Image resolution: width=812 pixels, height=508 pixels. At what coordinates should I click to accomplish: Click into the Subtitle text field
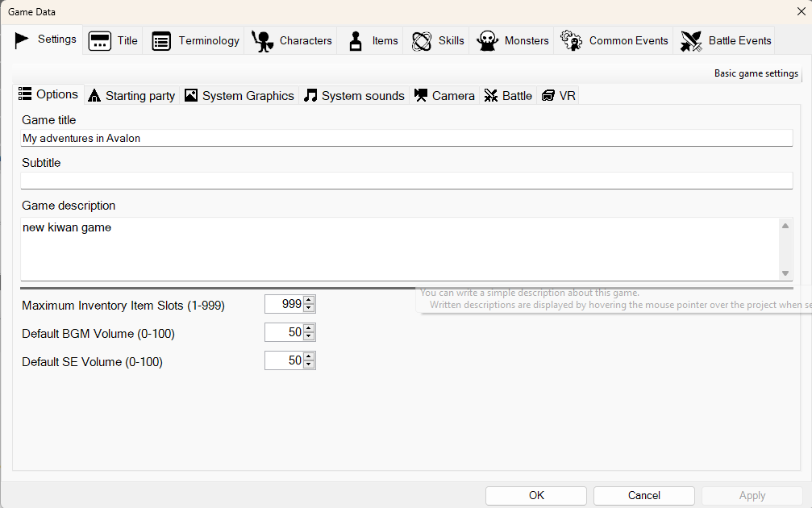click(x=406, y=181)
